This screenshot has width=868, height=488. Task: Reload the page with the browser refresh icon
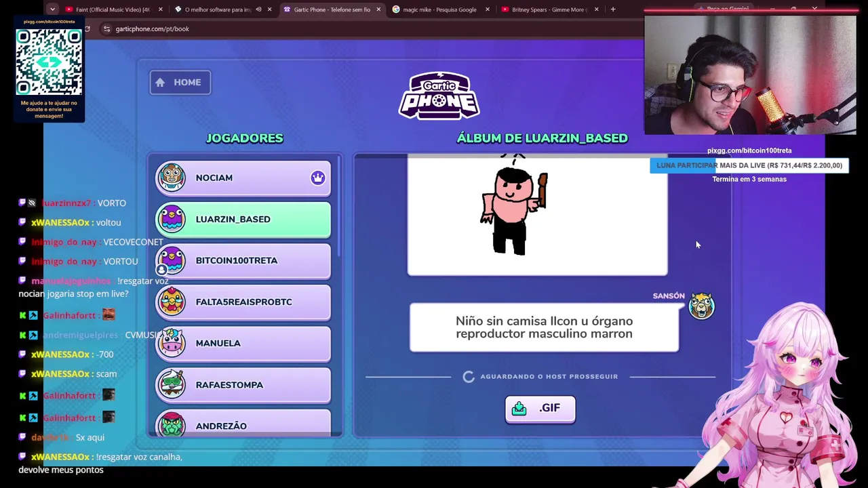[x=87, y=28]
